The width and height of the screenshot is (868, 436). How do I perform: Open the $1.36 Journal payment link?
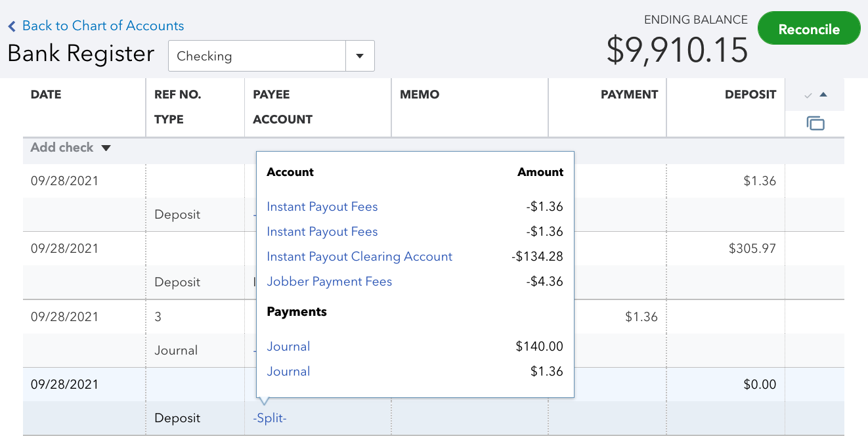click(288, 372)
